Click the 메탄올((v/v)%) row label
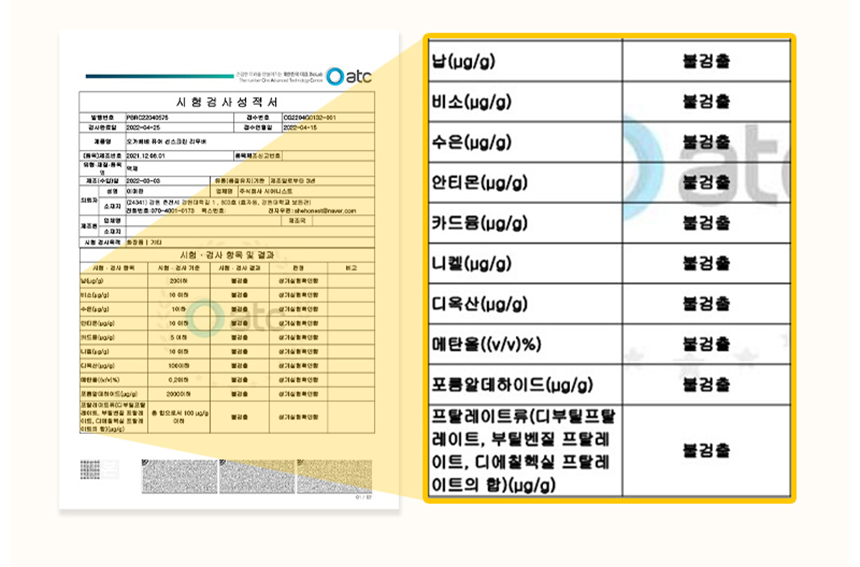Image resolution: width=860 pixels, height=567 pixels. [484, 343]
